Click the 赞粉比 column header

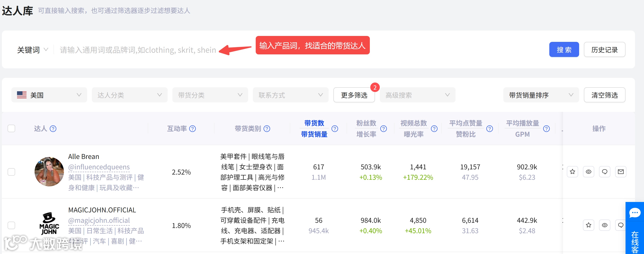tap(465, 134)
